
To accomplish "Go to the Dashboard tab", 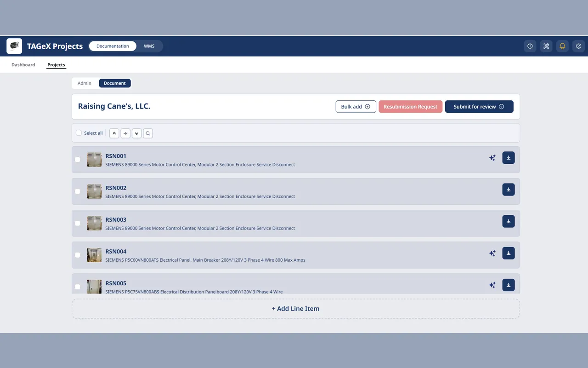I will click(23, 65).
